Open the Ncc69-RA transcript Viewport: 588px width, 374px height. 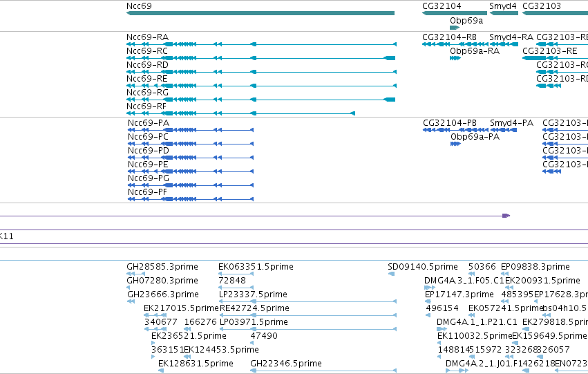(x=261, y=44)
